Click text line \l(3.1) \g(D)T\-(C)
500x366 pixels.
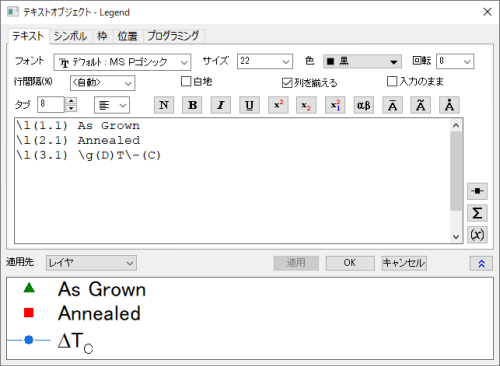tap(89, 155)
